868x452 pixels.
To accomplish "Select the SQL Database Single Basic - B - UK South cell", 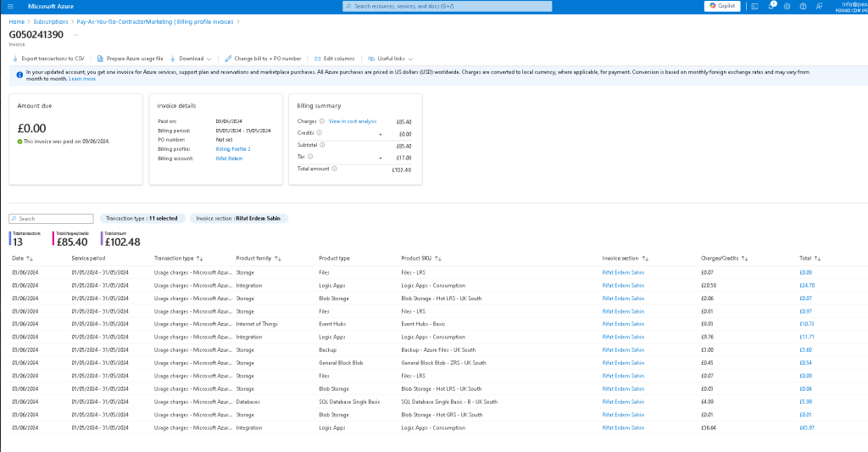I will click(449, 402).
